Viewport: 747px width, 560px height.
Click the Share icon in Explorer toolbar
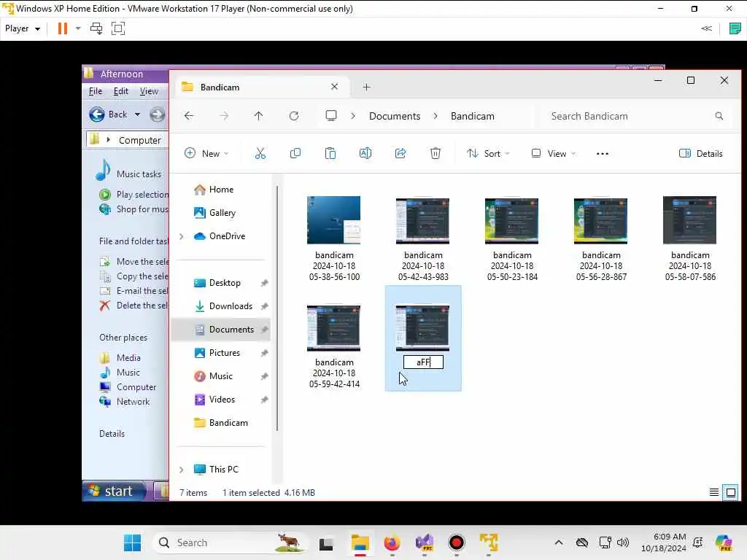400,153
